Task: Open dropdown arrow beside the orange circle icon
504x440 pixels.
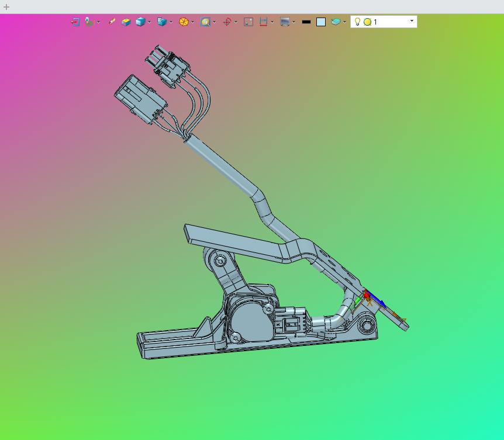Action: 192,22
